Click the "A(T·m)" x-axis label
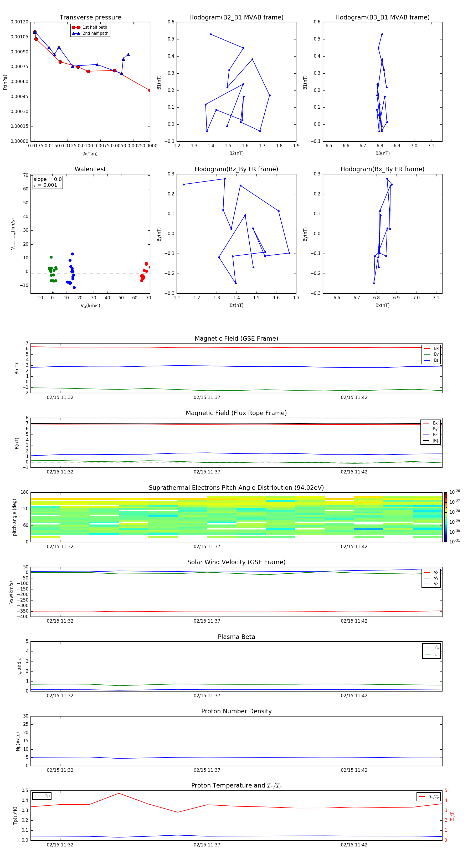This screenshot has height=868, width=473. pos(90,154)
